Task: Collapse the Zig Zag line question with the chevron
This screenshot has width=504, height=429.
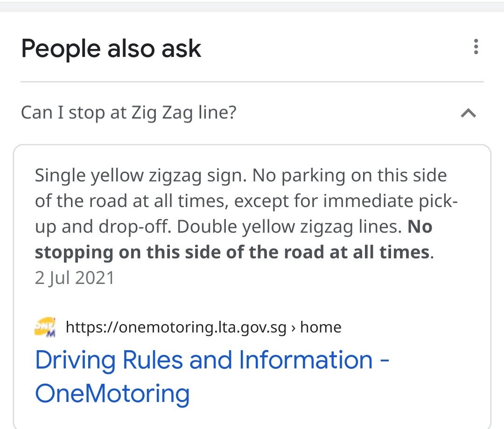Action: pyautogui.click(x=469, y=113)
